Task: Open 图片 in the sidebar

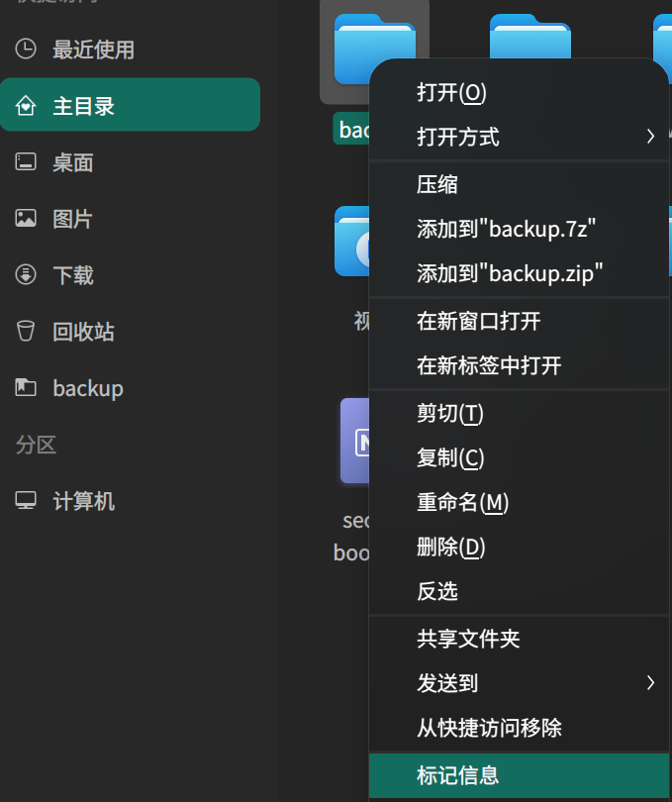Action: pyautogui.click(x=130, y=219)
